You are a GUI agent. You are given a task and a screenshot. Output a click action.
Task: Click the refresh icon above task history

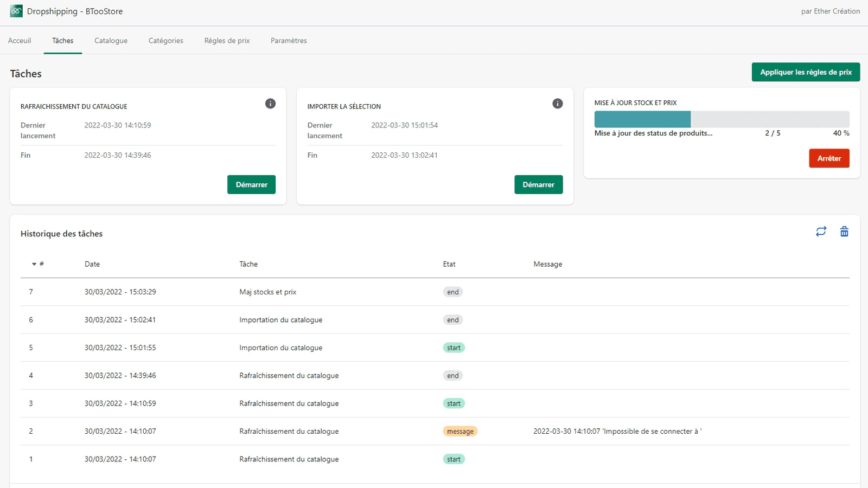pyautogui.click(x=821, y=231)
